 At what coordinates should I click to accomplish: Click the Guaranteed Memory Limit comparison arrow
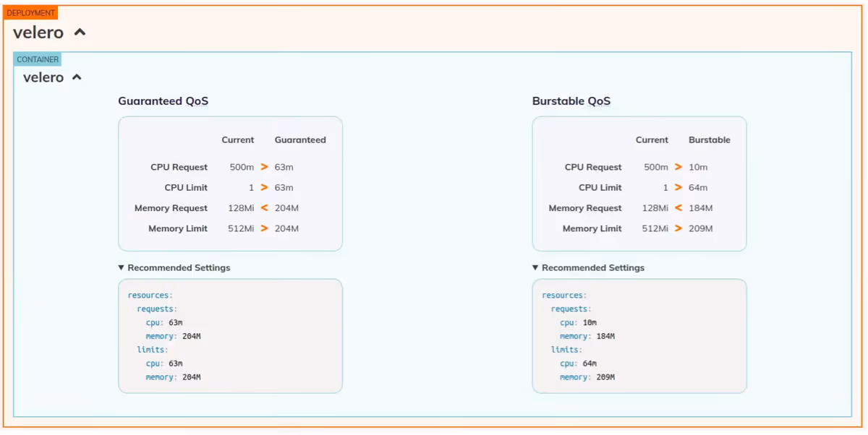(x=265, y=228)
